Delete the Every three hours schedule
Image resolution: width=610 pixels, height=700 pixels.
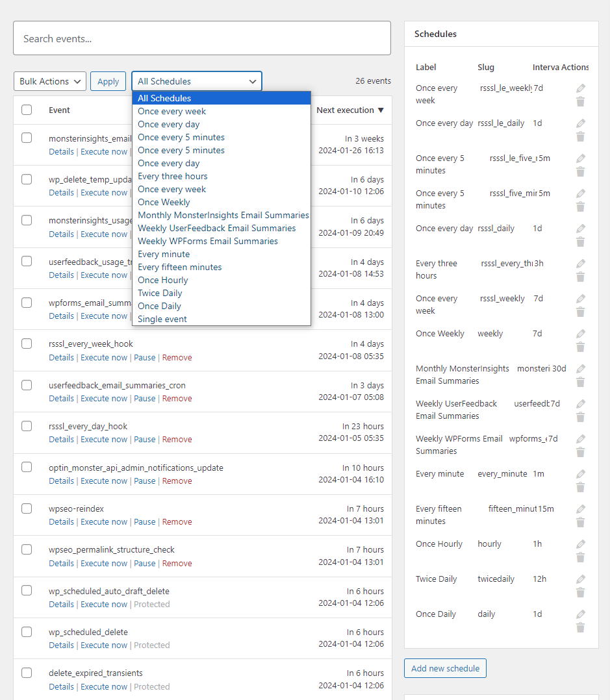581,277
